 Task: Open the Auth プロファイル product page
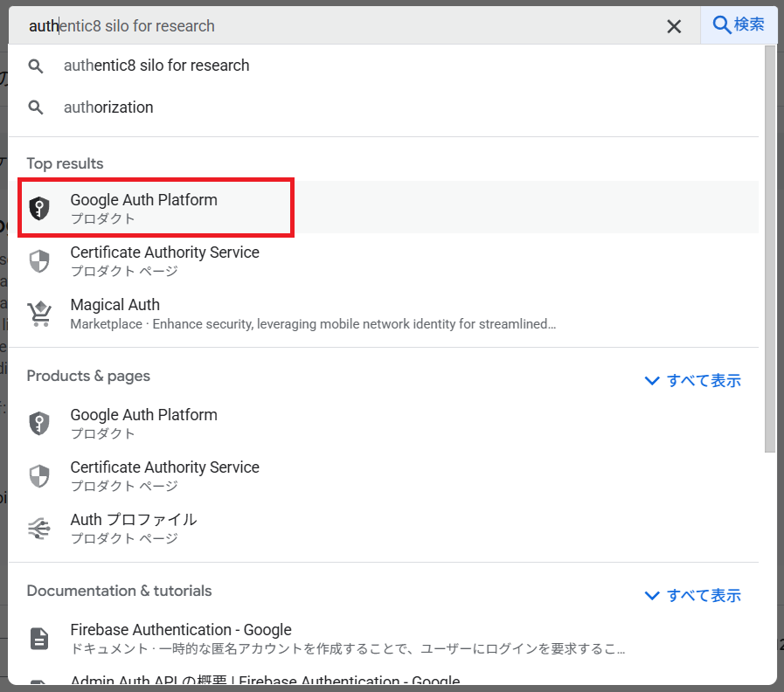pyautogui.click(x=134, y=520)
